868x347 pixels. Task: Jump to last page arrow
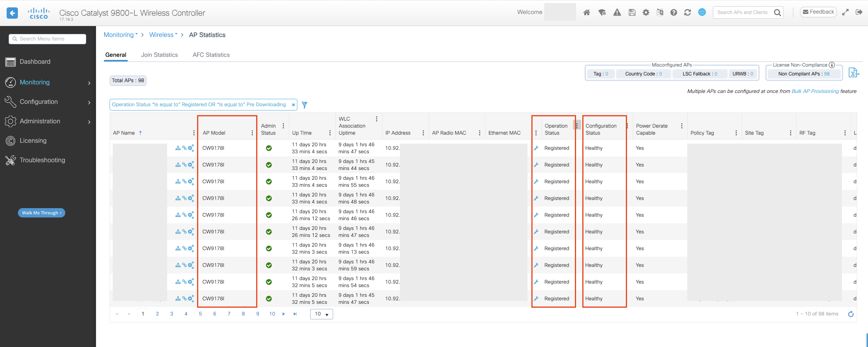coord(295,314)
